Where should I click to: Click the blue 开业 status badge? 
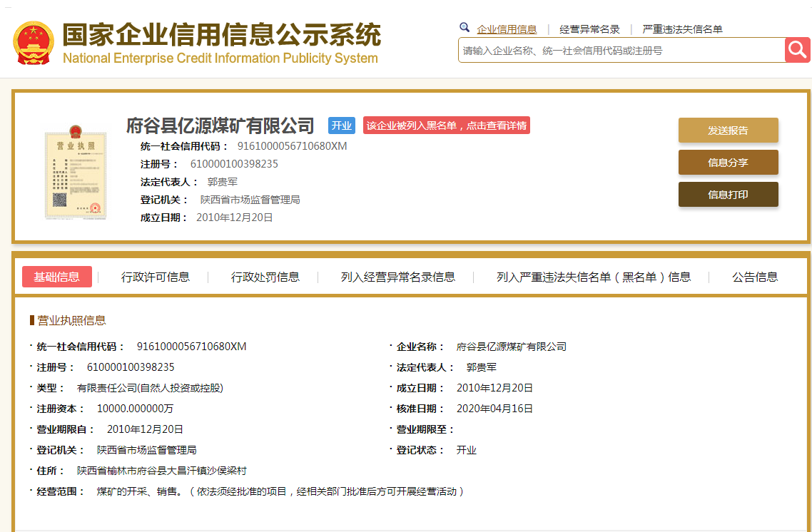click(342, 126)
